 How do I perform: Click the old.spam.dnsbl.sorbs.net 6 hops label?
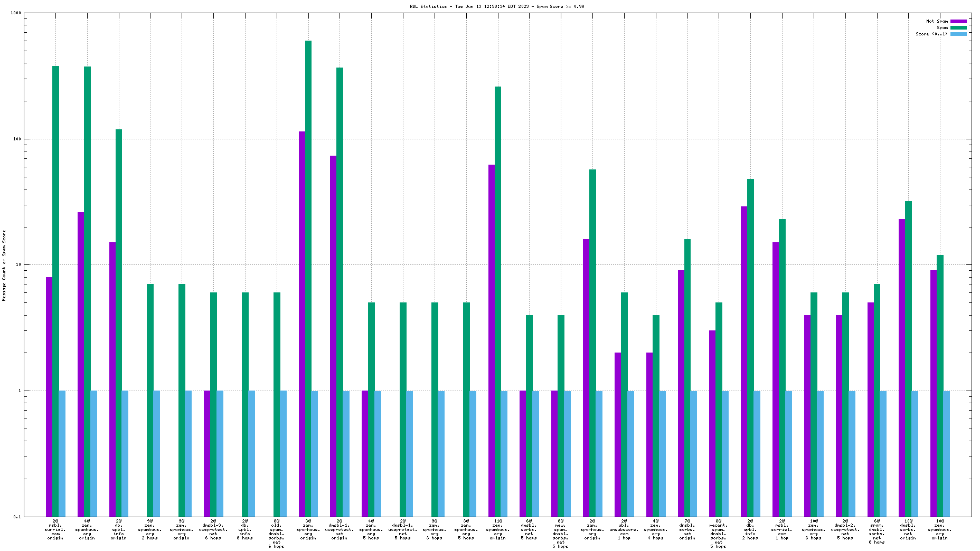277,534
